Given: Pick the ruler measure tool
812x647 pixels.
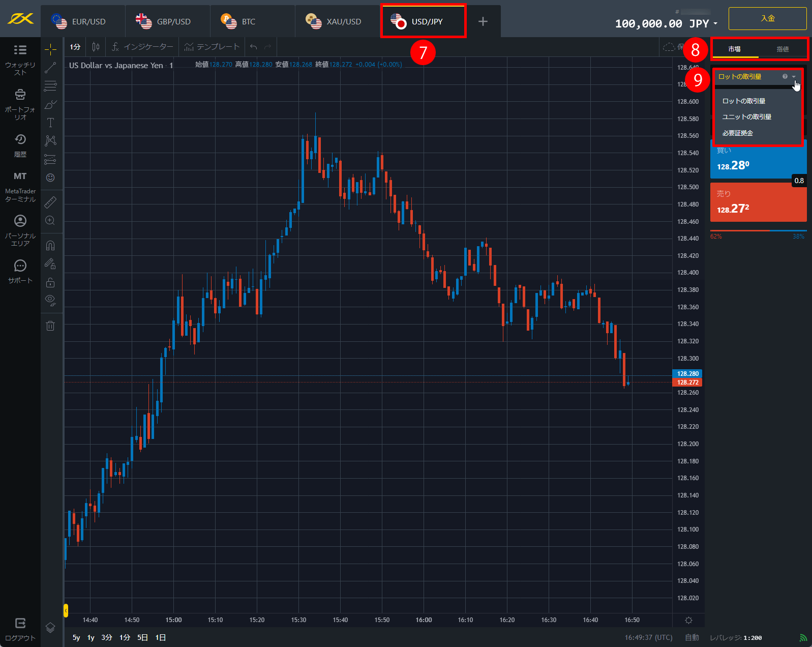Looking at the screenshot, I should (x=50, y=202).
